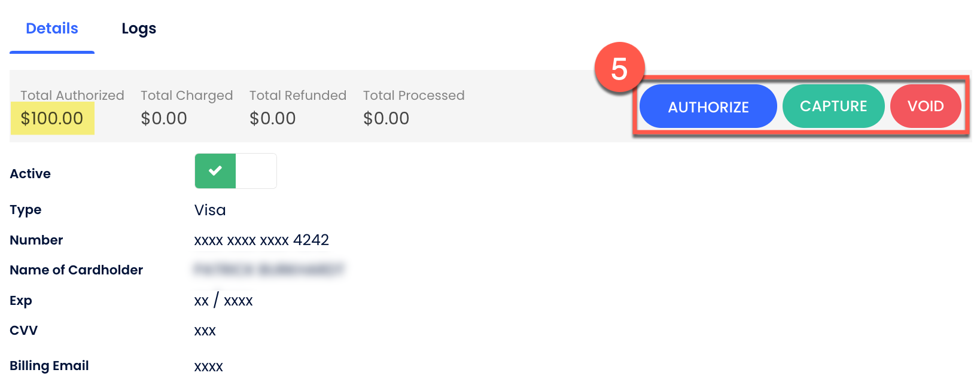The height and width of the screenshot is (391, 980).
Task: Click the blurred cardholder name
Action: (x=269, y=270)
